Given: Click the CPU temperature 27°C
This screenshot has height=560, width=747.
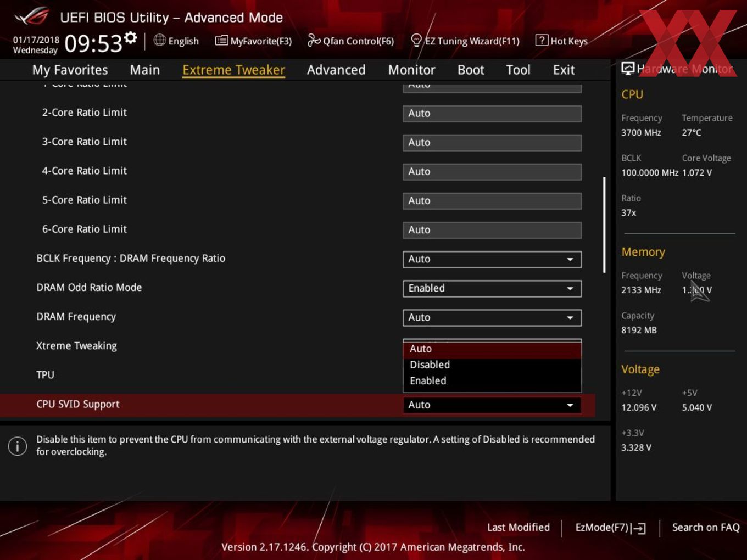Looking at the screenshot, I should point(692,133).
